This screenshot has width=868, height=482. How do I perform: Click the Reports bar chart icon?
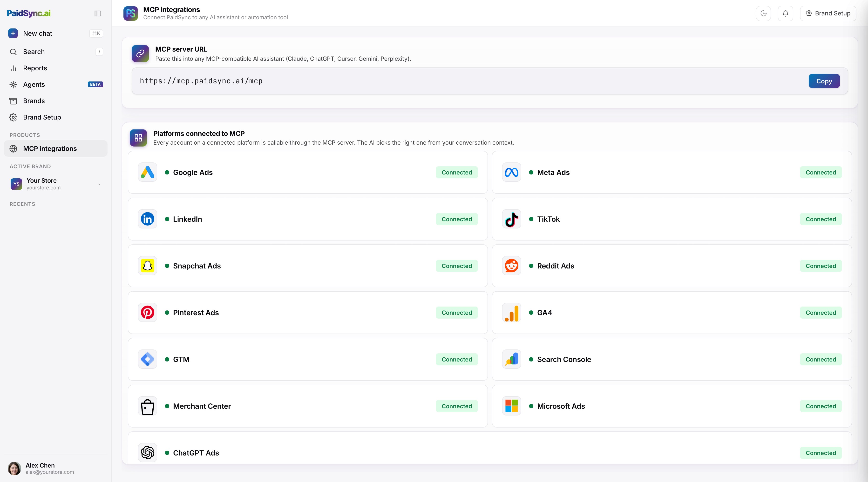[13, 68]
